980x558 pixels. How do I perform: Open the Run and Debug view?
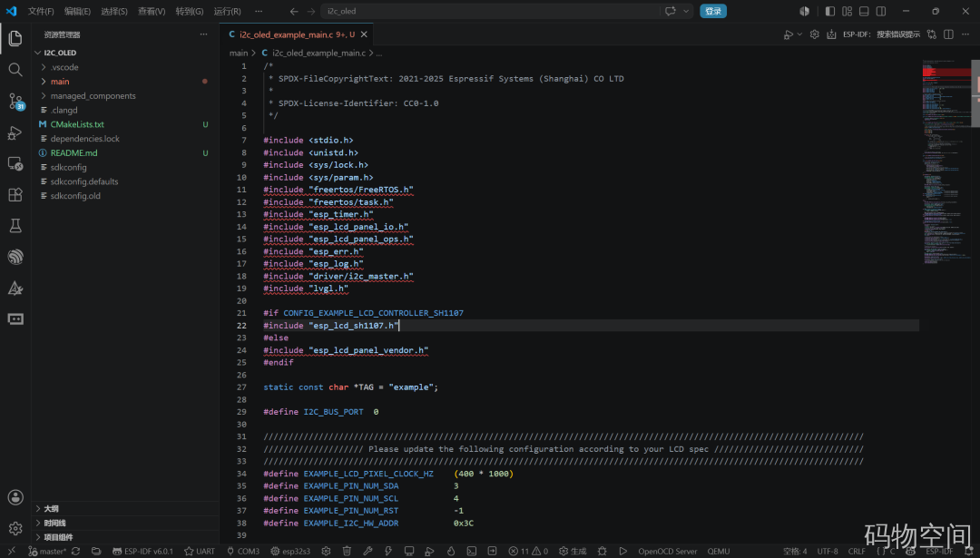pos(15,132)
